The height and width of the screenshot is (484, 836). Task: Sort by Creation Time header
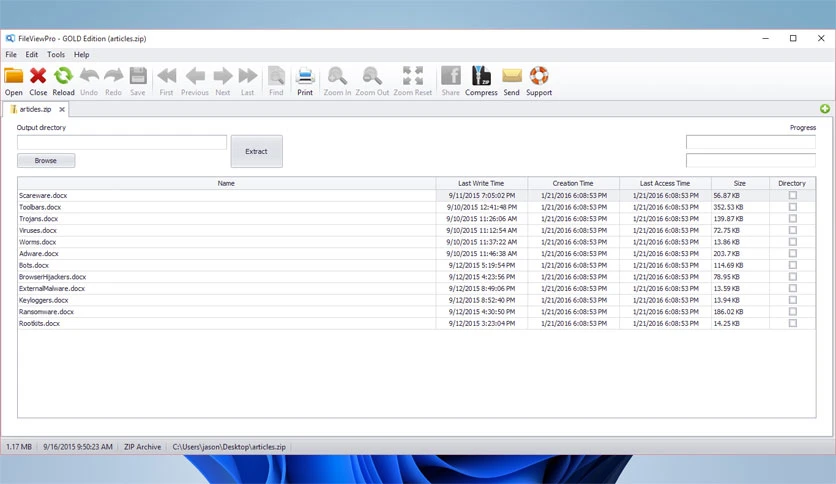click(x=573, y=183)
